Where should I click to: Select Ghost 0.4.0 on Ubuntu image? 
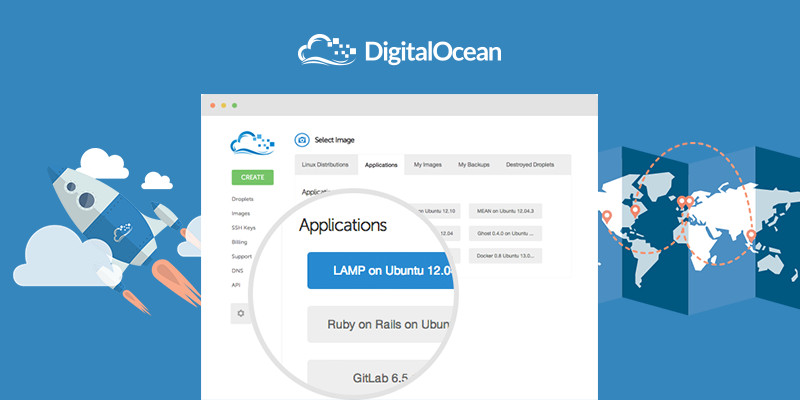pos(505,233)
